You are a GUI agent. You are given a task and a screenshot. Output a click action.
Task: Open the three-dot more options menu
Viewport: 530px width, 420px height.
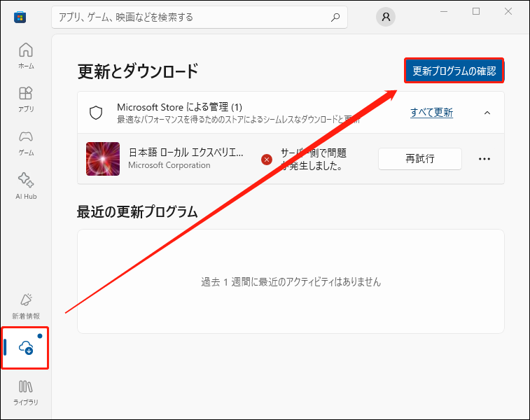tap(484, 159)
